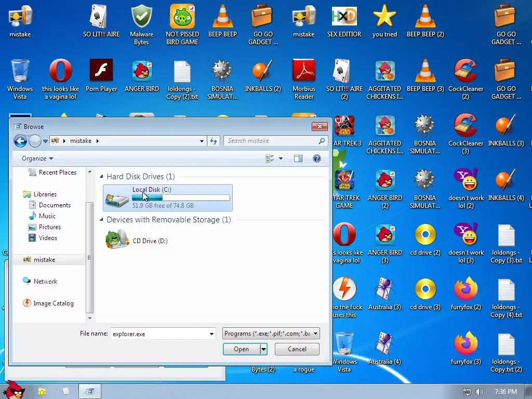Click the Open button in Browse dialog

[x=241, y=349]
